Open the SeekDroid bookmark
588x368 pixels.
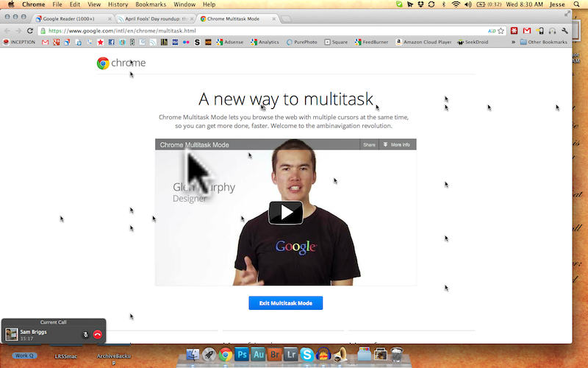473,42
